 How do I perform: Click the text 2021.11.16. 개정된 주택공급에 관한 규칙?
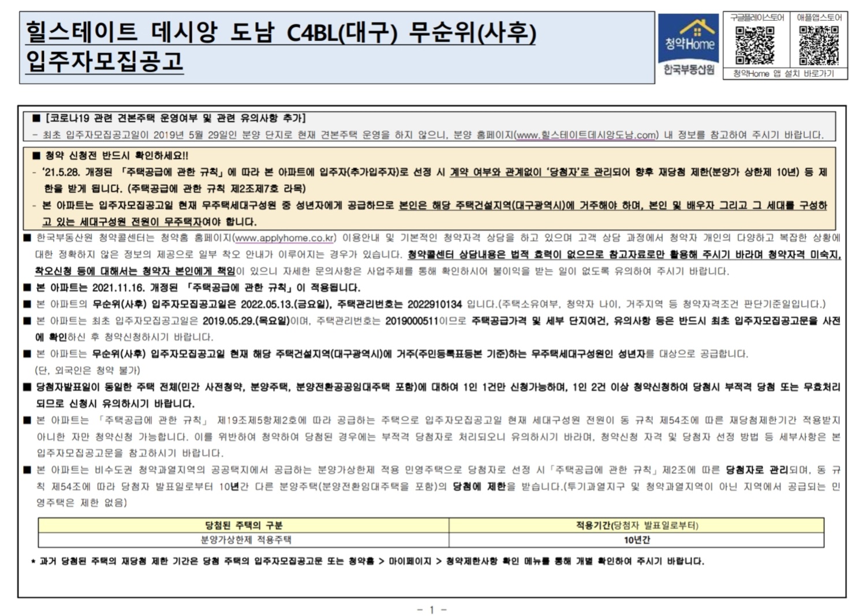click(x=190, y=288)
